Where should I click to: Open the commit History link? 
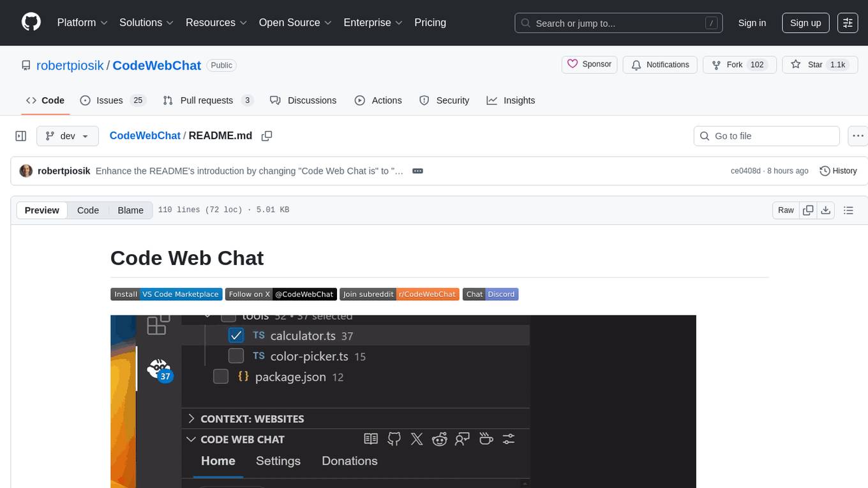[838, 171]
